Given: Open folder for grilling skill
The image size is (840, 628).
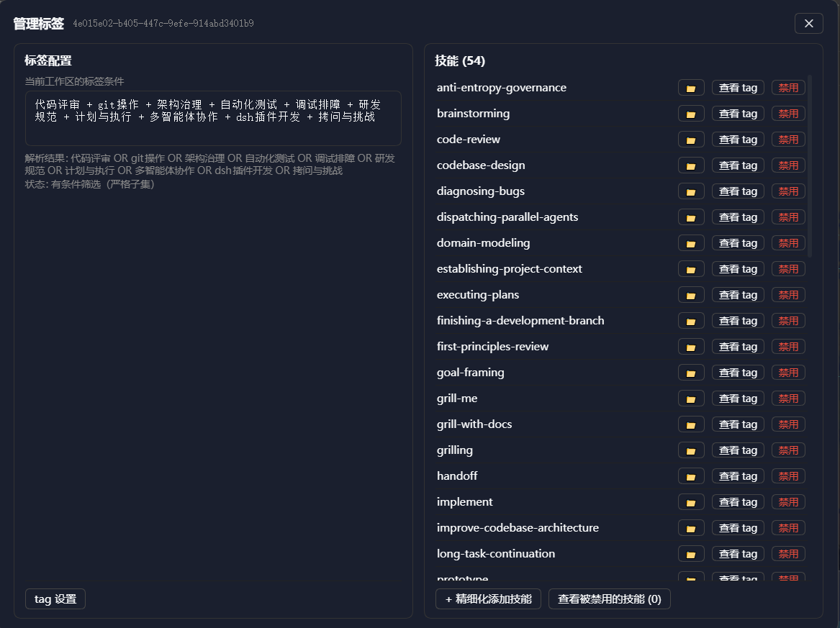Looking at the screenshot, I should pyautogui.click(x=691, y=450).
